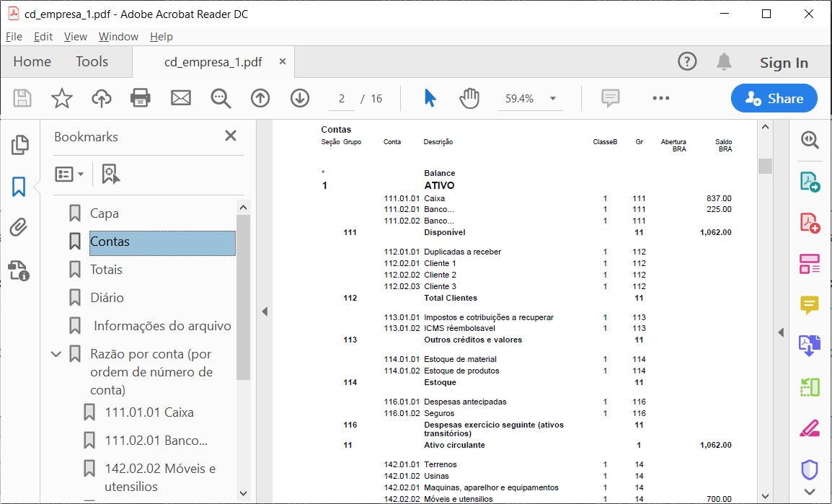
Task: Select the Informações do arquivo bookmark
Action: 162,326
